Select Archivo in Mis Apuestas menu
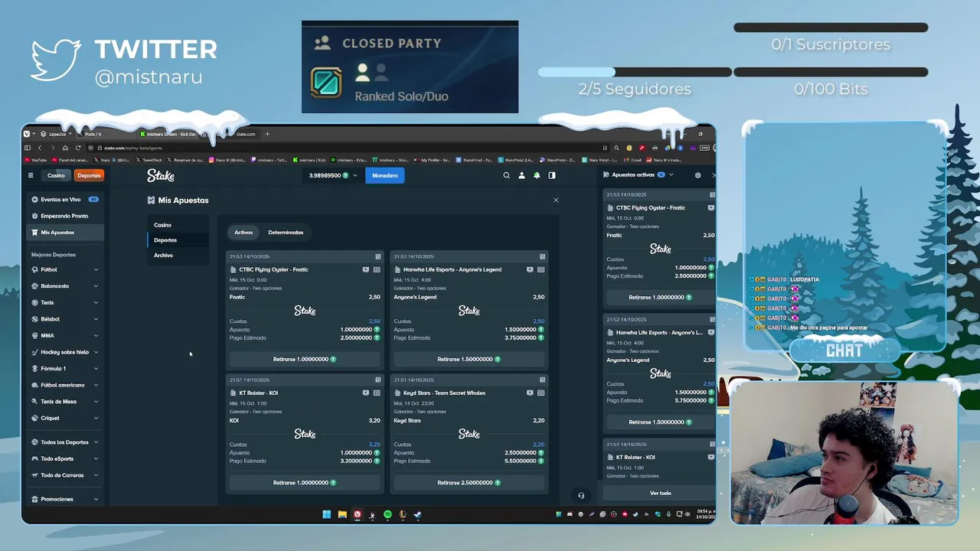Image resolution: width=980 pixels, height=551 pixels. [x=177, y=256]
